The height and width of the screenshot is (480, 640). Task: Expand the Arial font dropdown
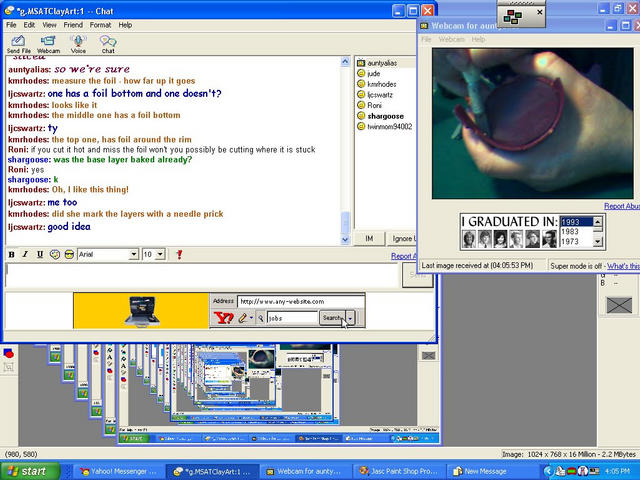(x=133, y=254)
